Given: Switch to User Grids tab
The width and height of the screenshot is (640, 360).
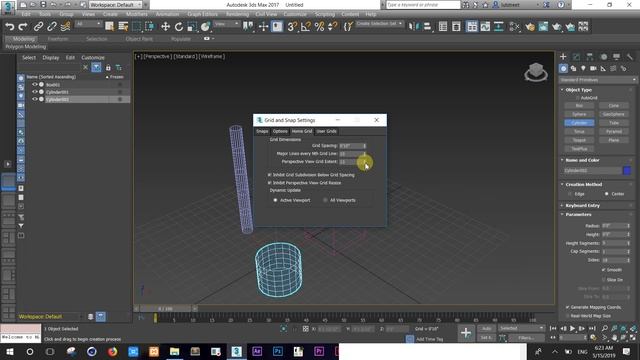Looking at the screenshot, I should point(327,131).
